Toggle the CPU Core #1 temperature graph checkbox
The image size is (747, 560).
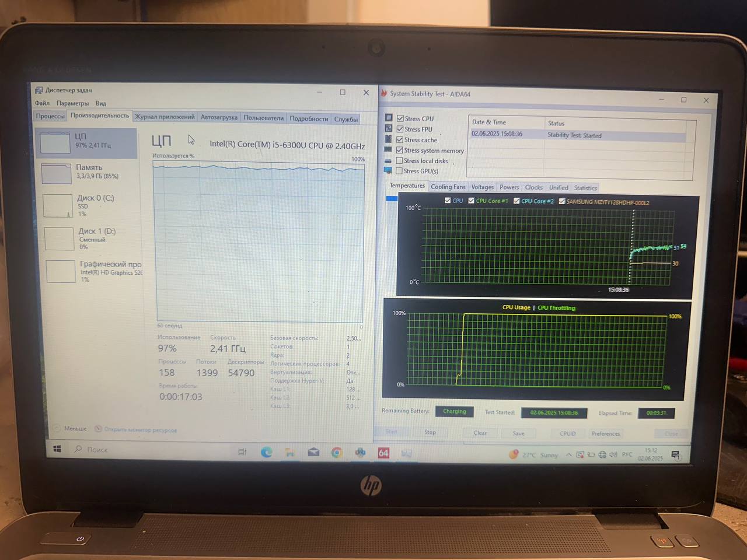[472, 201]
